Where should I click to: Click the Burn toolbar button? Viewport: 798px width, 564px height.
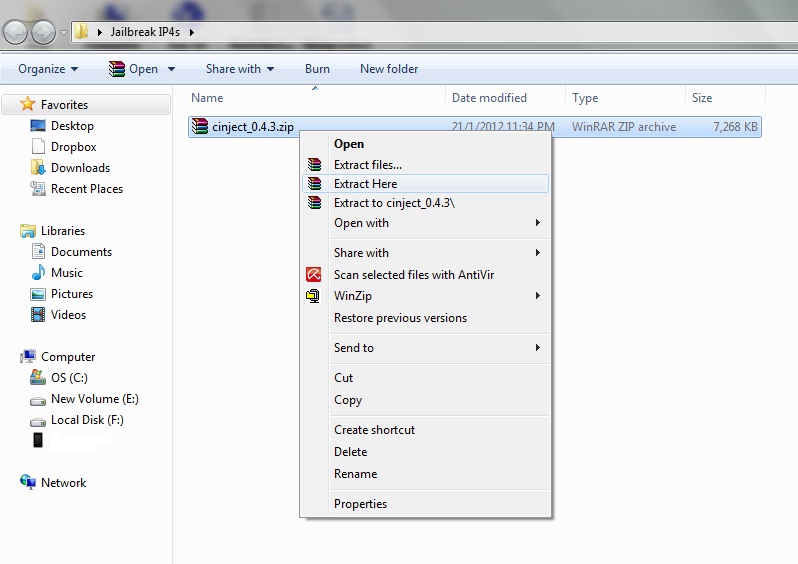[x=317, y=69]
